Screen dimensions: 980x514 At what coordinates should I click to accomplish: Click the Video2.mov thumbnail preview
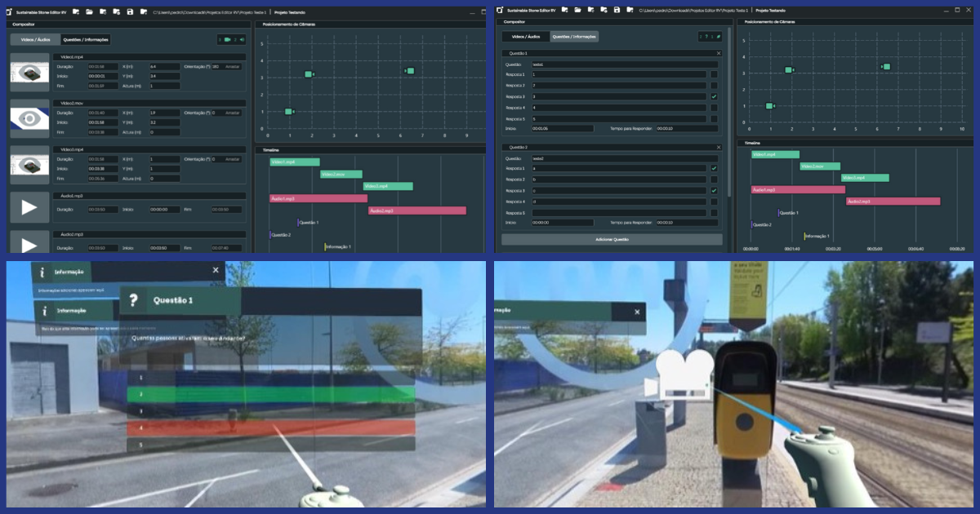[29, 118]
